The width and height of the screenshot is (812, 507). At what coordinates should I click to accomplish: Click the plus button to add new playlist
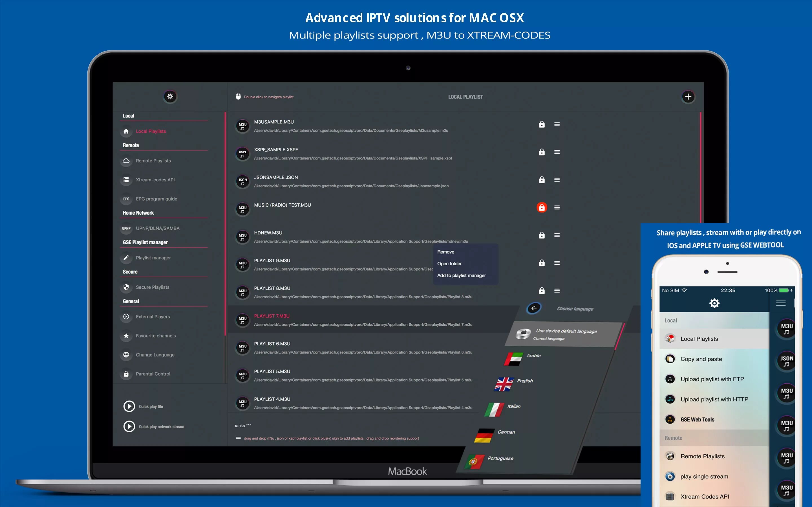[687, 97]
